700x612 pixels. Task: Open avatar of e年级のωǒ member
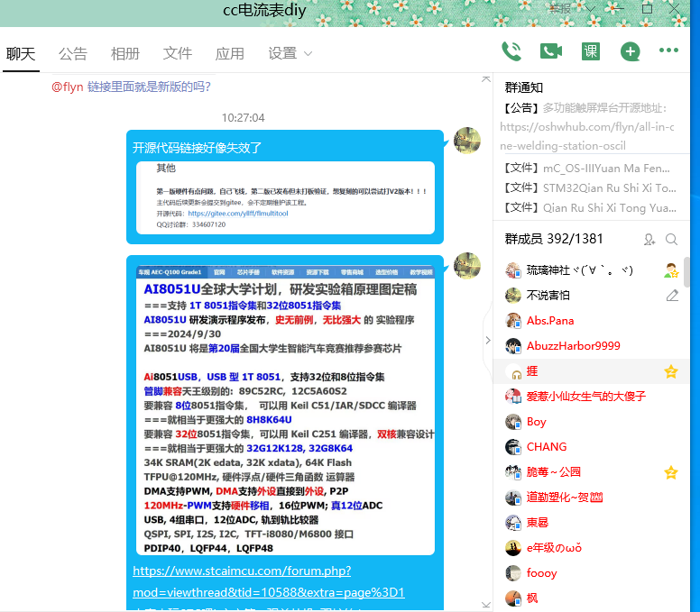pyautogui.click(x=513, y=548)
